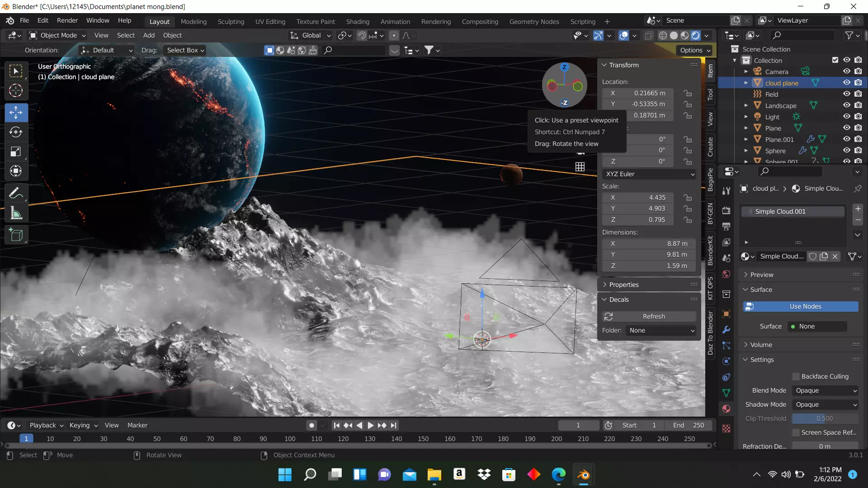
Task: Adjust the Clip Threshold slider
Action: pyautogui.click(x=825, y=418)
